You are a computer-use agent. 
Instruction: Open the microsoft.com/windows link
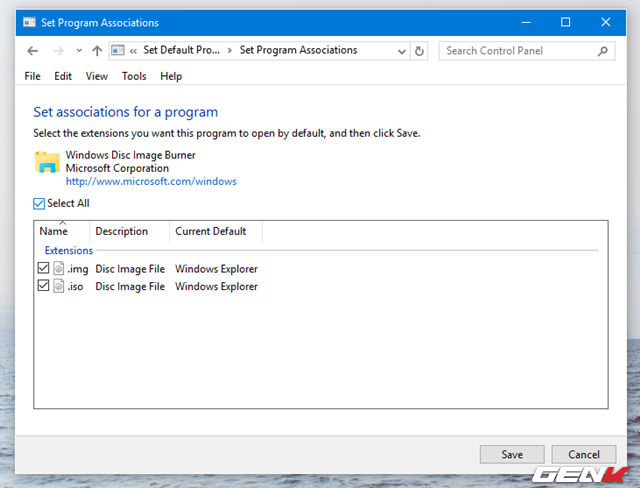(151, 182)
